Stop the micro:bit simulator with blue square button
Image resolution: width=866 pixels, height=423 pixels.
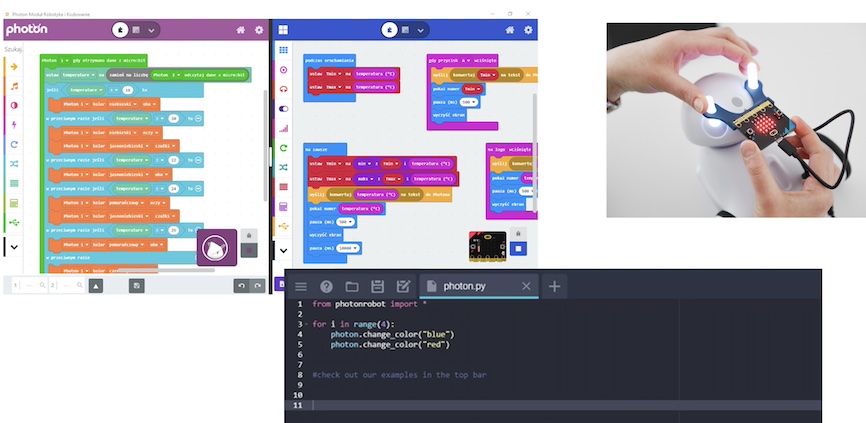[x=518, y=248]
